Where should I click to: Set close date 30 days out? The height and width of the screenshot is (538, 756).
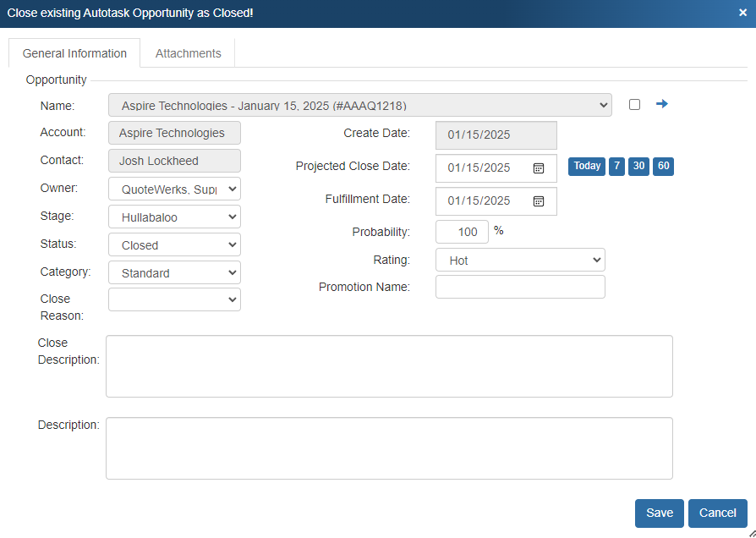[x=639, y=167]
